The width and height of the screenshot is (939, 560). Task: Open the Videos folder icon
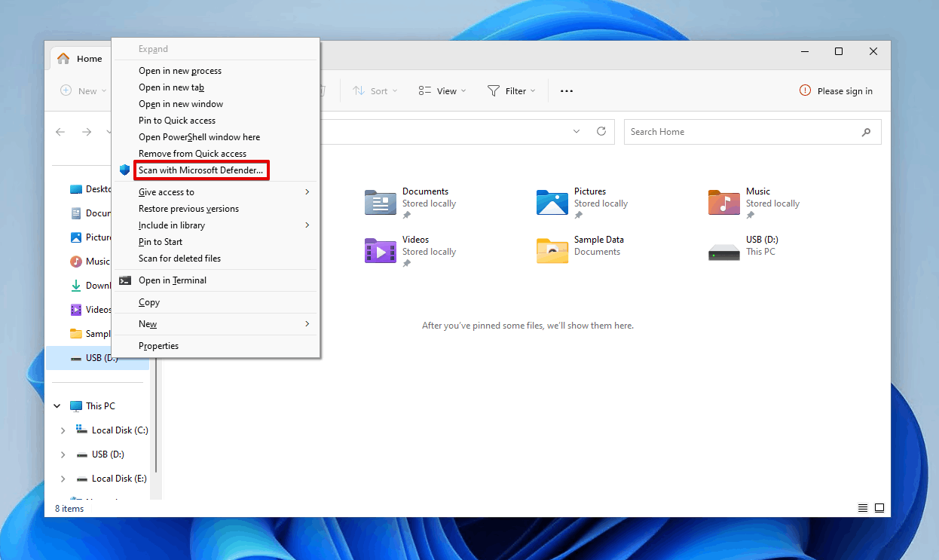(x=381, y=250)
